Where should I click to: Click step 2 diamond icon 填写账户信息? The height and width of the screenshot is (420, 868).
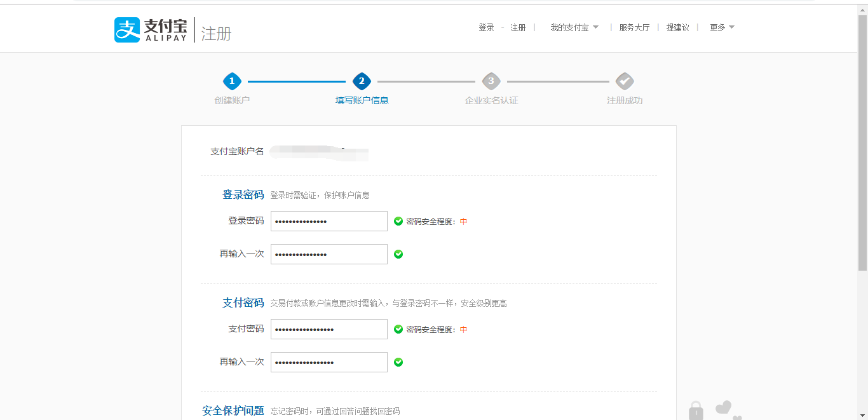coord(362,81)
